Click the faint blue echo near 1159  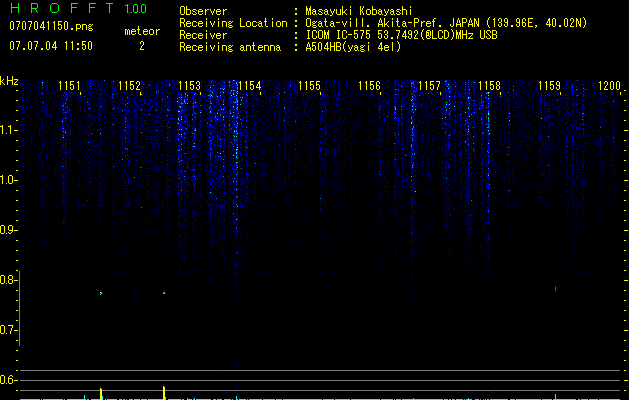coord(556,288)
